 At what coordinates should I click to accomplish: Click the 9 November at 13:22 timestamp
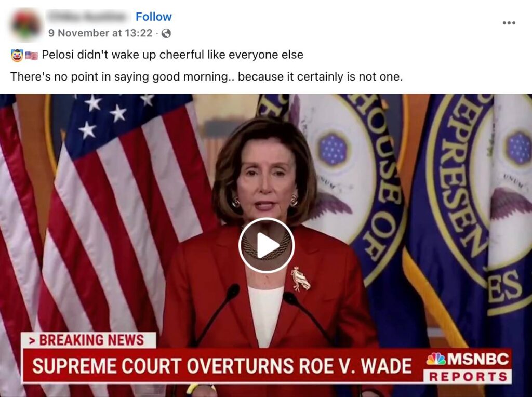(x=100, y=33)
